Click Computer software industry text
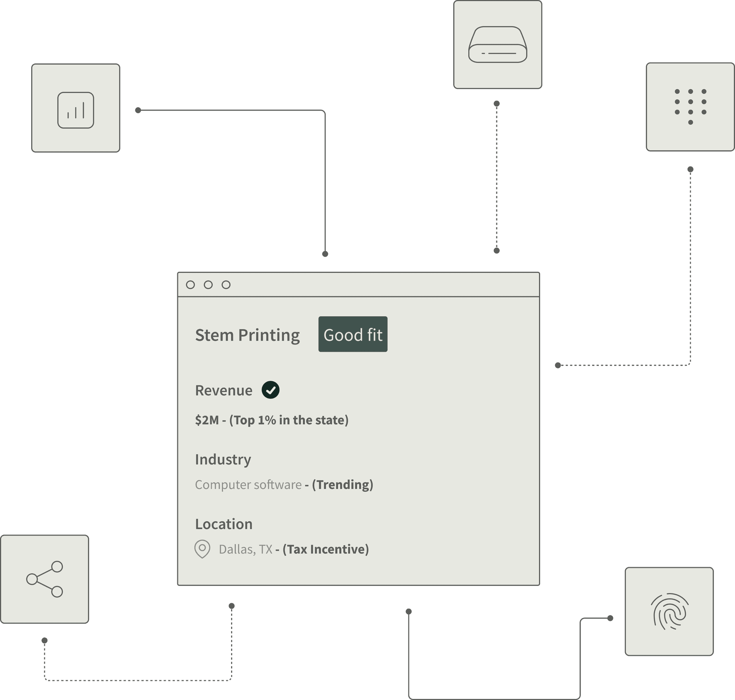The height and width of the screenshot is (700, 735). 248,485
